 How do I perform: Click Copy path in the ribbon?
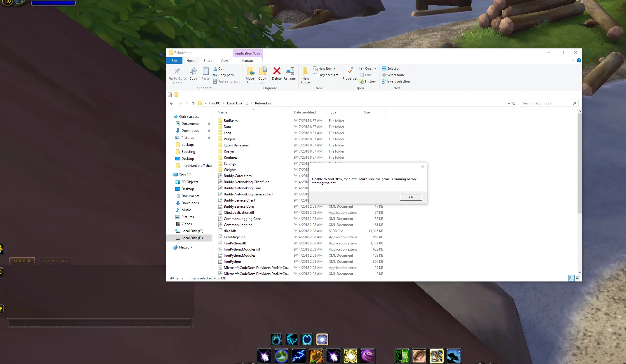click(223, 75)
